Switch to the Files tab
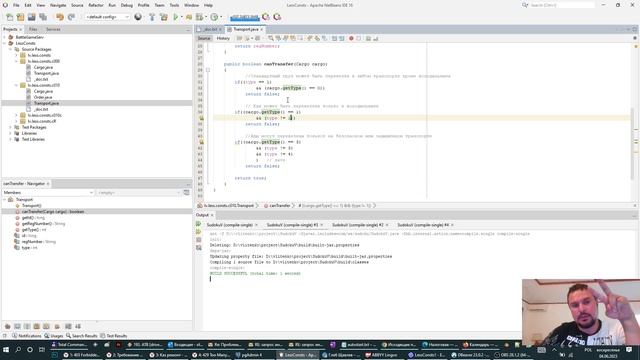Viewport: 640px width, 360px height. coord(33,29)
